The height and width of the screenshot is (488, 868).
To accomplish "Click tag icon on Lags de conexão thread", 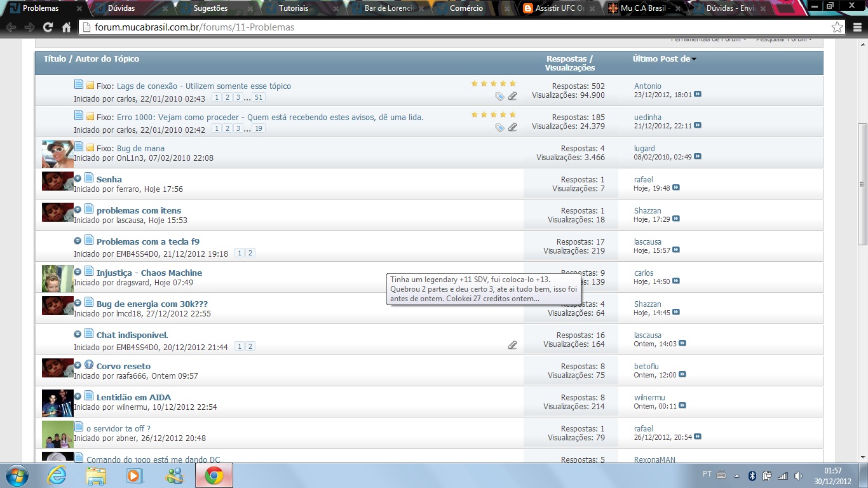I will click(x=499, y=96).
